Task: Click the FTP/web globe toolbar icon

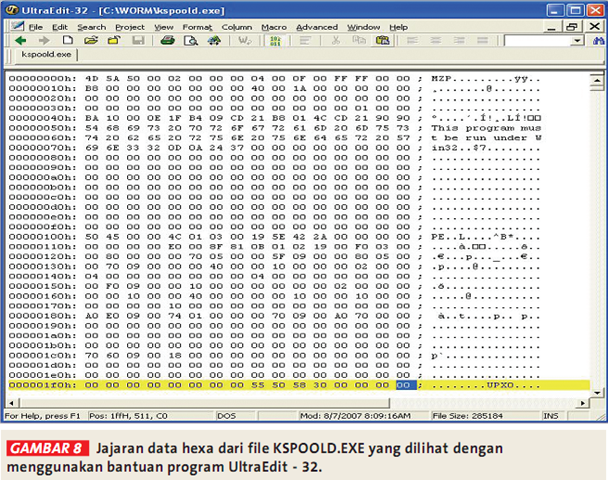Action: 214,40
